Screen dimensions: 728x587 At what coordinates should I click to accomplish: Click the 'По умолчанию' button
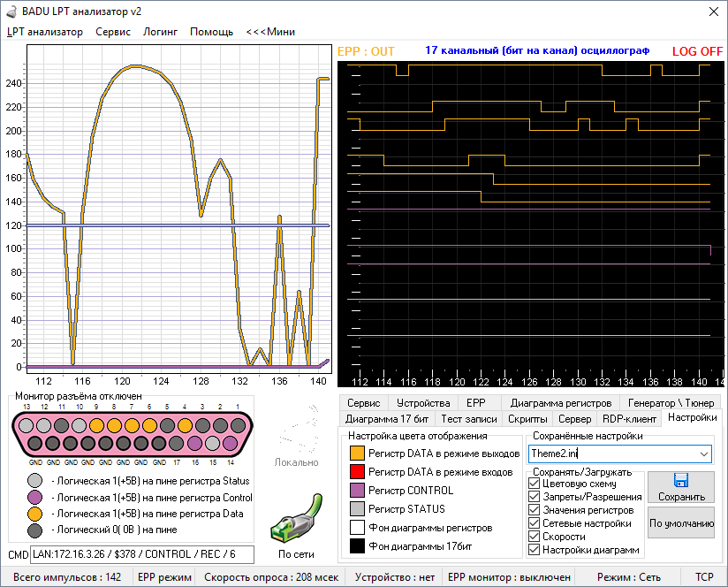[x=681, y=523]
